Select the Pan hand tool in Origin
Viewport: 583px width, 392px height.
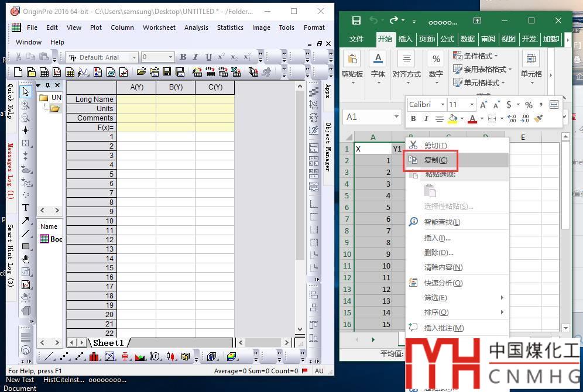click(x=25, y=259)
